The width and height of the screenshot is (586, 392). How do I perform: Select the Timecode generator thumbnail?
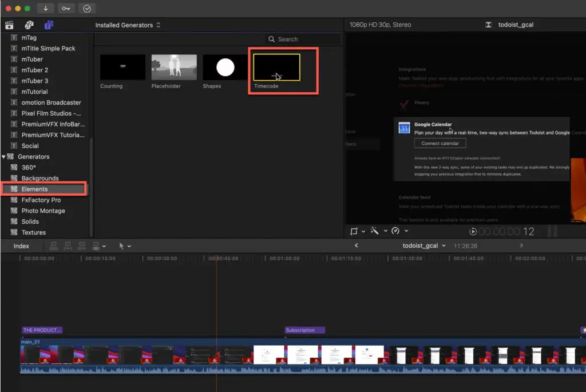pyautogui.click(x=276, y=68)
